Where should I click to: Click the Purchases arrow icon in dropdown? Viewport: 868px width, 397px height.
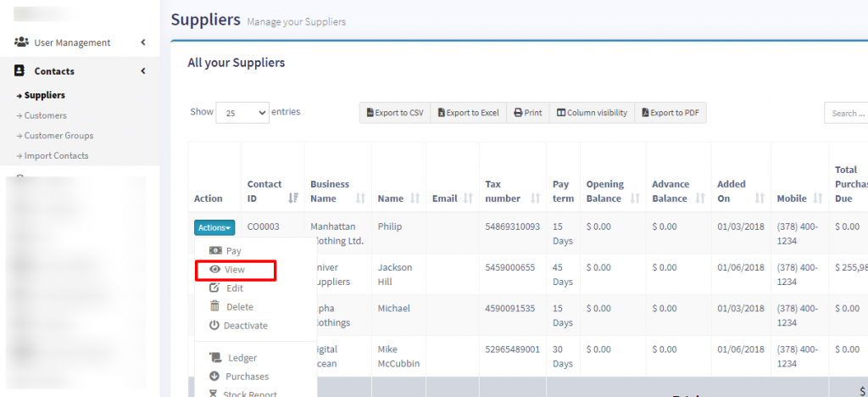point(215,377)
